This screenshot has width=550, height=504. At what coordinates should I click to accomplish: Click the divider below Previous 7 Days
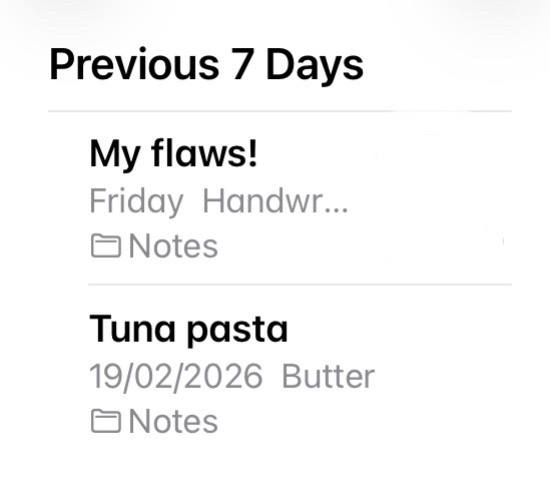[x=280, y=111]
